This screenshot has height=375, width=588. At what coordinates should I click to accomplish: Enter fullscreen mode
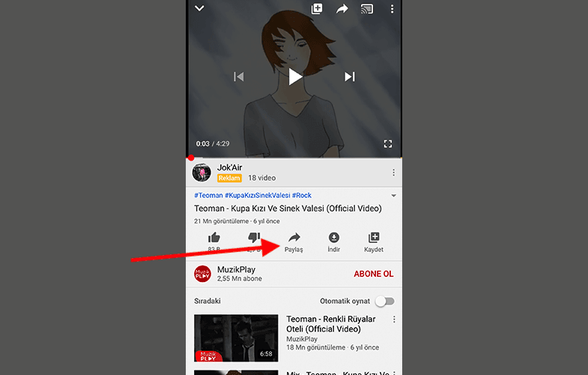click(x=388, y=144)
